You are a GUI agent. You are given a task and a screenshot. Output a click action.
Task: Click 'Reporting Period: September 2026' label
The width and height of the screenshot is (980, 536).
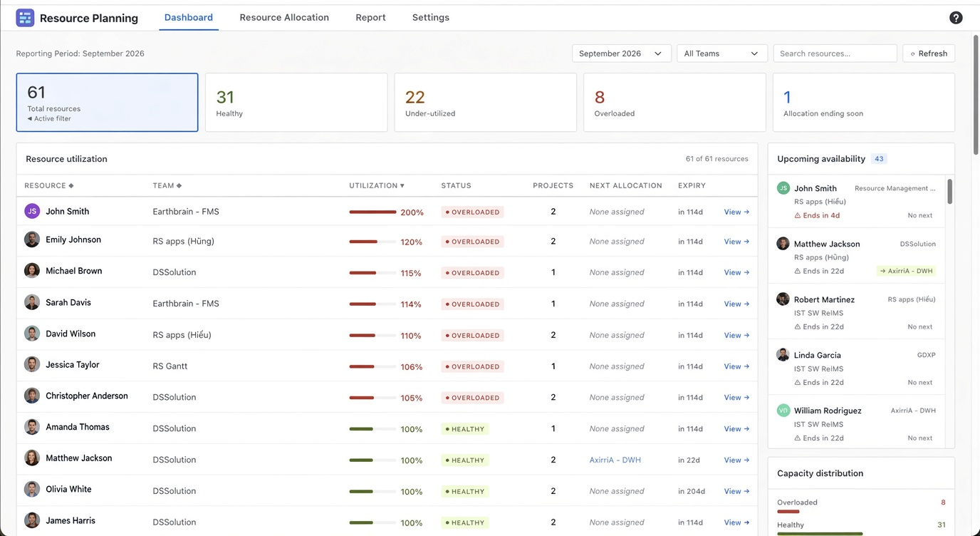tap(80, 53)
